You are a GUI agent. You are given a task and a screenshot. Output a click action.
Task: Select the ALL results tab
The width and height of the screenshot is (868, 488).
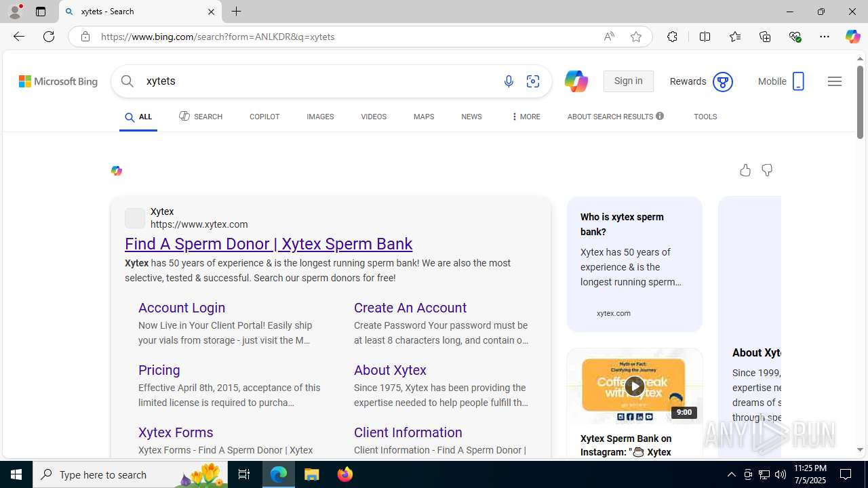click(x=138, y=117)
